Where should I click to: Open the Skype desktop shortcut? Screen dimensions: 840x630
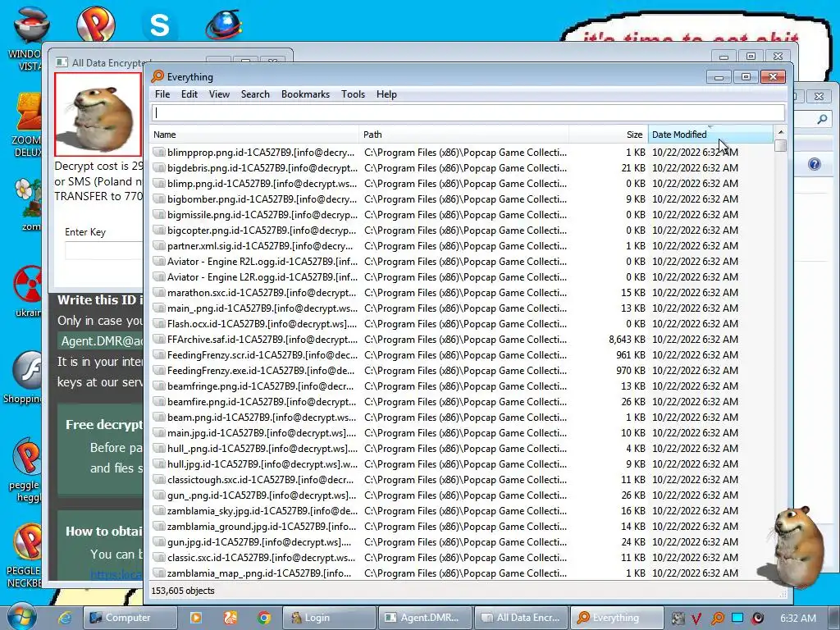click(x=159, y=24)
